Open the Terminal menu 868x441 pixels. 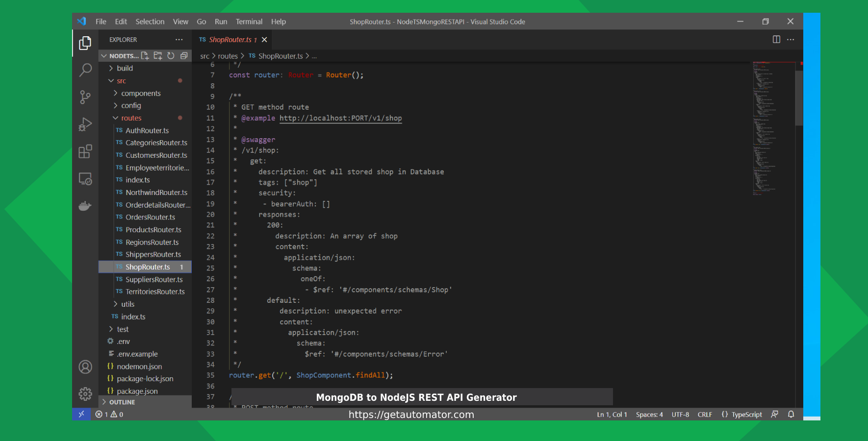[249, 22]
